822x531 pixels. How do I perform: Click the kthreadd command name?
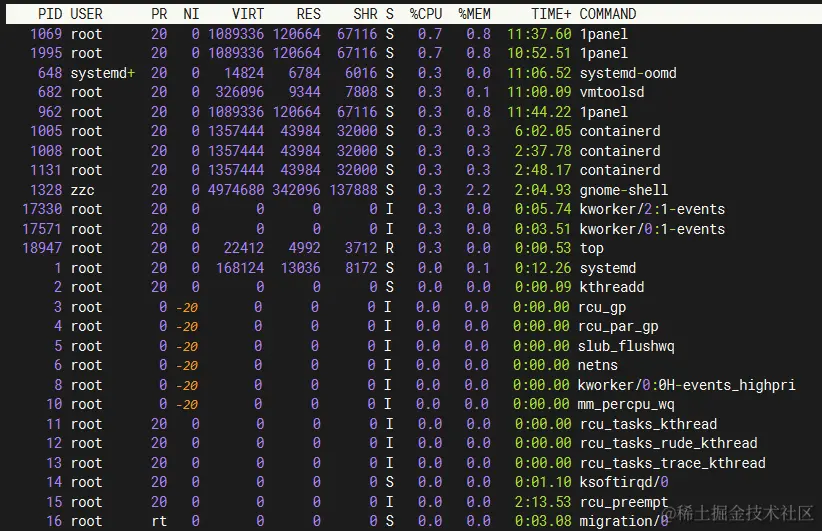coord(612,287)
